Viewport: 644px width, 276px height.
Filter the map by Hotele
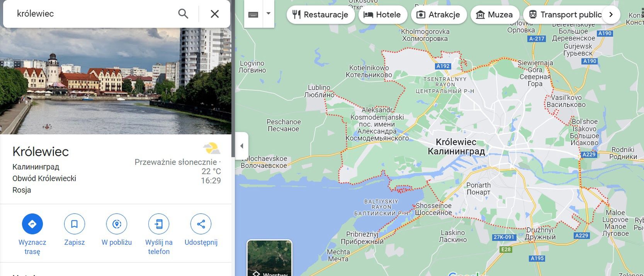click(x=382, y=15)
